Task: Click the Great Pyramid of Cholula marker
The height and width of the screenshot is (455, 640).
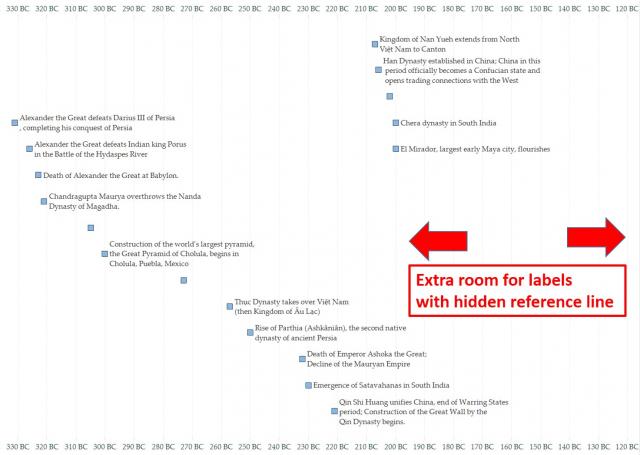Action: coord(104,254)
